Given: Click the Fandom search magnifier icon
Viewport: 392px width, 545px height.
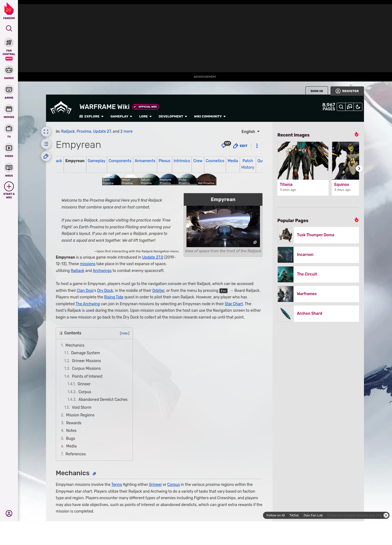Looking at the screenshot, I should point(9,28).
